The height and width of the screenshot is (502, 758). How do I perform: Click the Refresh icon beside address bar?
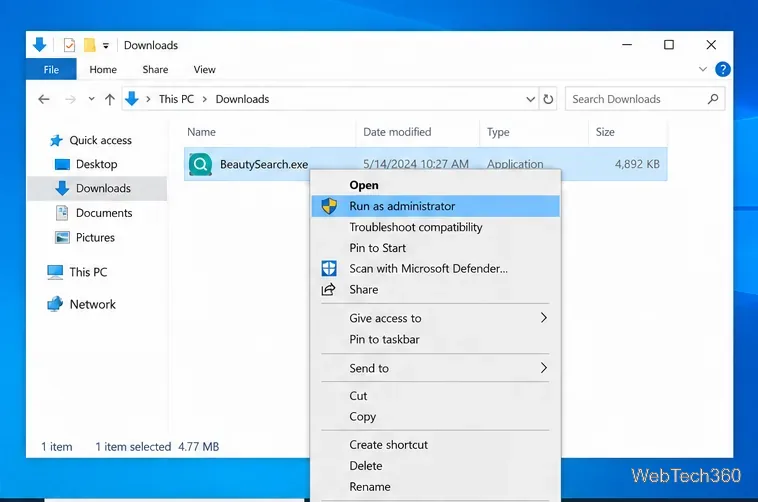coord(548,99)
